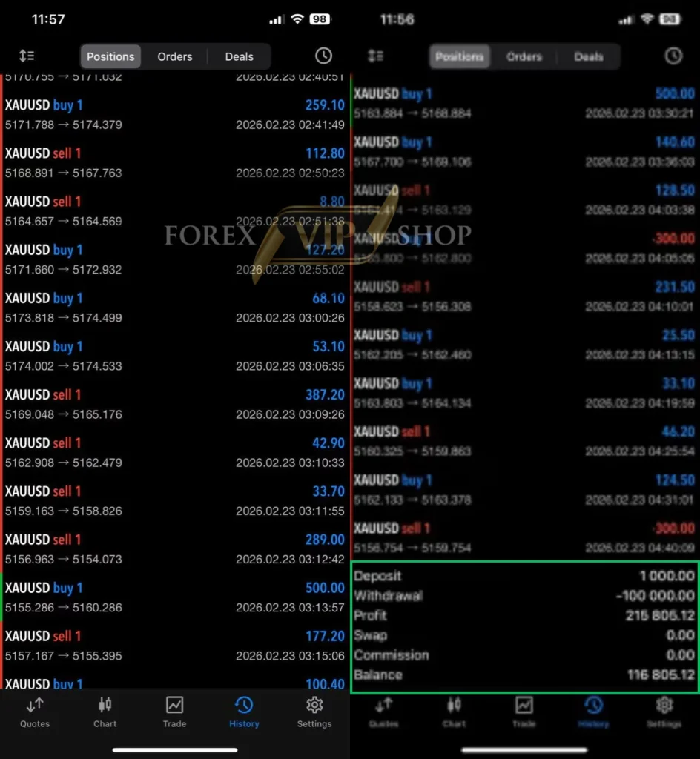The width and height of the screenshot is (700, 759).
Task: Select the blurred buy trade closed at 03:30:21
Action: [525, 103]
